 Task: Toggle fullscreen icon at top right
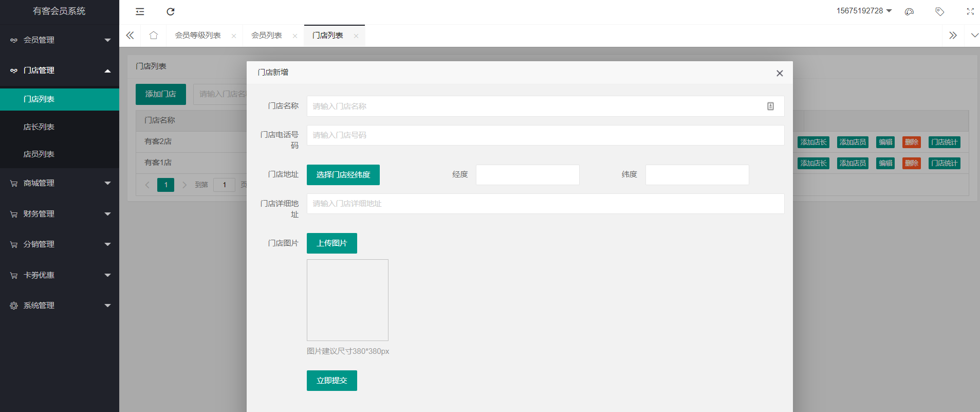pos(970,11)
